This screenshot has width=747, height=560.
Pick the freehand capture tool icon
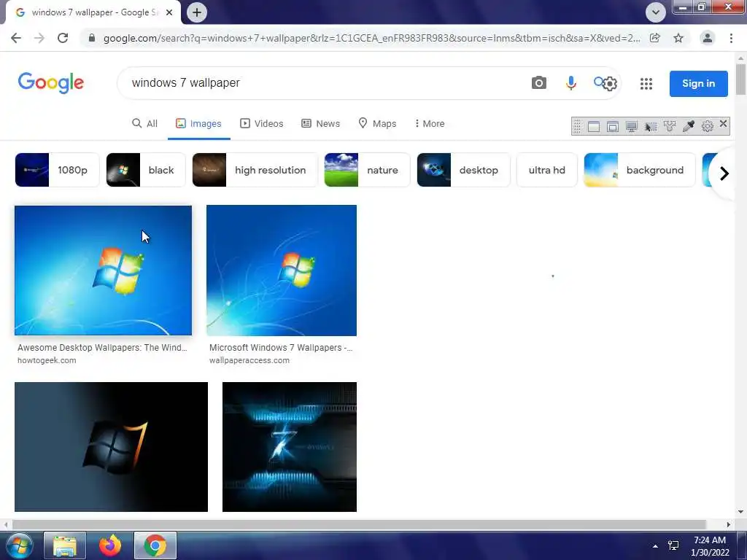[x=670, y=126]
